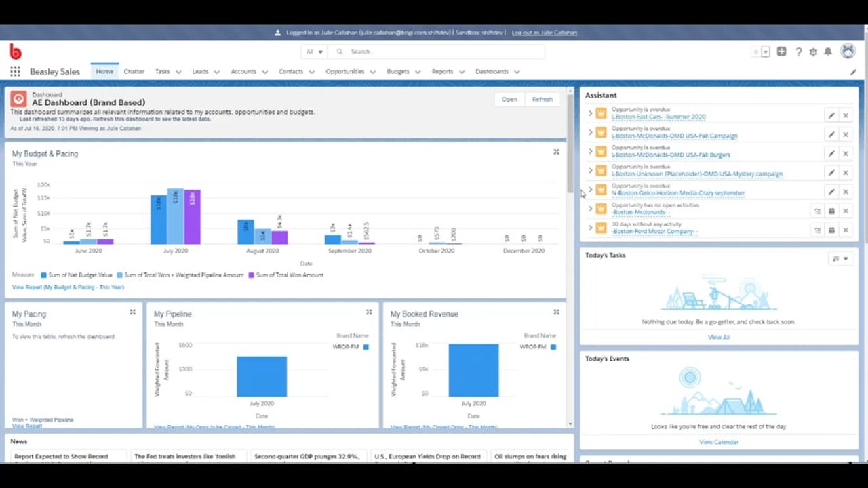The height and width of the screenshot is (488, 868).
Task: Click the WROR-FM legend swatch in My Pipeline
Action: [366, 347]
